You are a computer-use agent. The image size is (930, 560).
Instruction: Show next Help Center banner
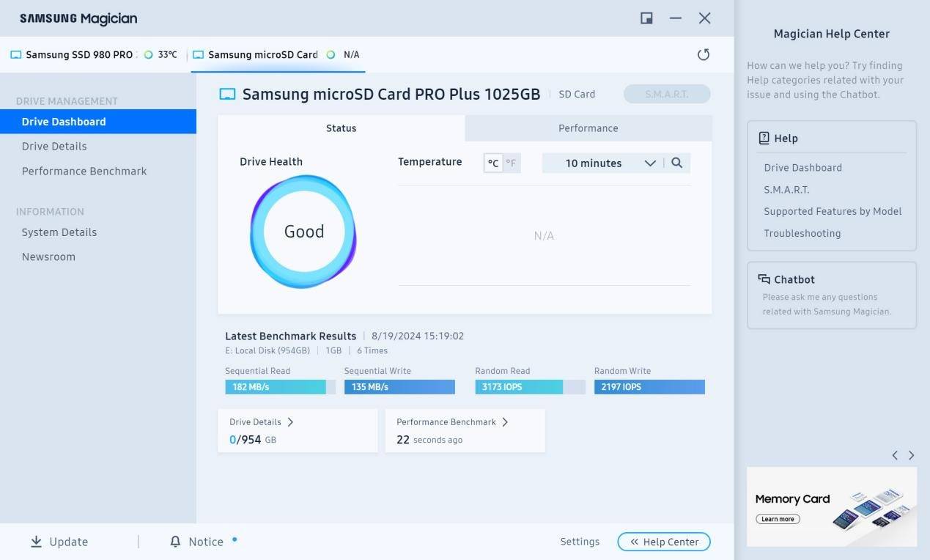[x=911, y=455]
